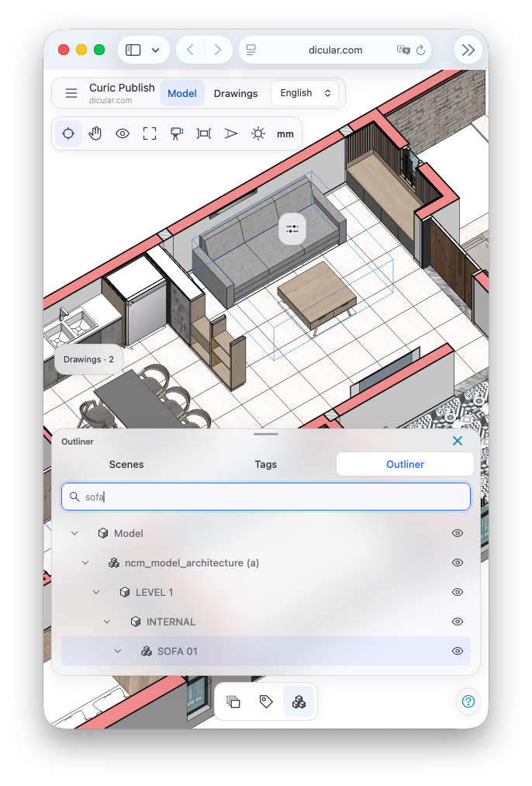532x786 pixels.
Task: Go back in Safari
Action: tap(190, 50)
